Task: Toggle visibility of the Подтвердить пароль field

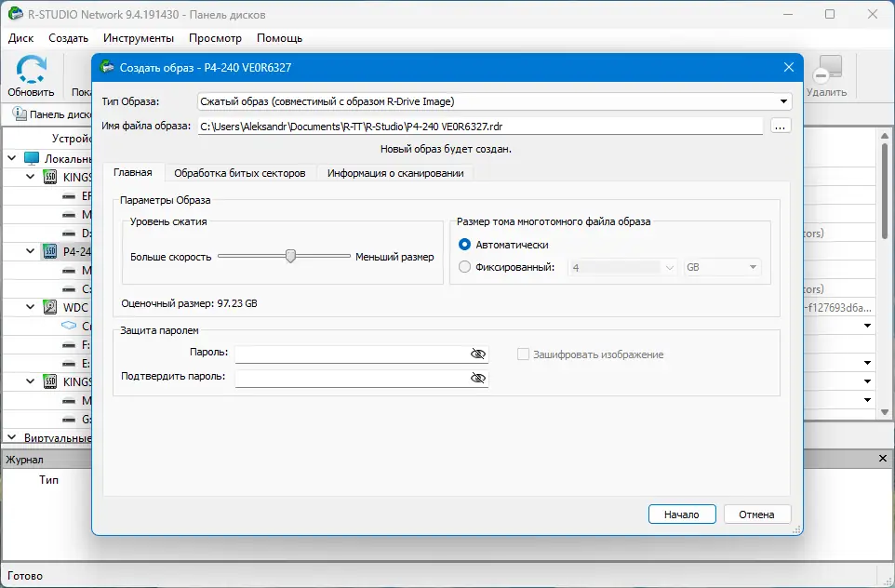Action: (x=478, y=378)
